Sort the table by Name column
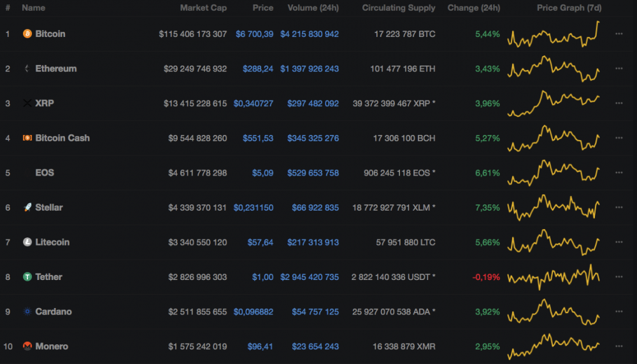 coord(33,8)
